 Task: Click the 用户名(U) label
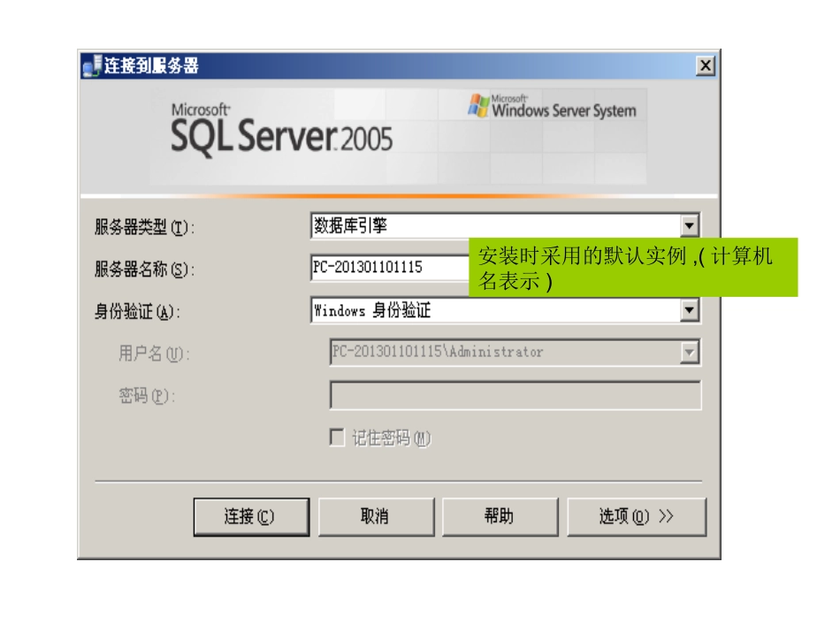click(154, 353)
